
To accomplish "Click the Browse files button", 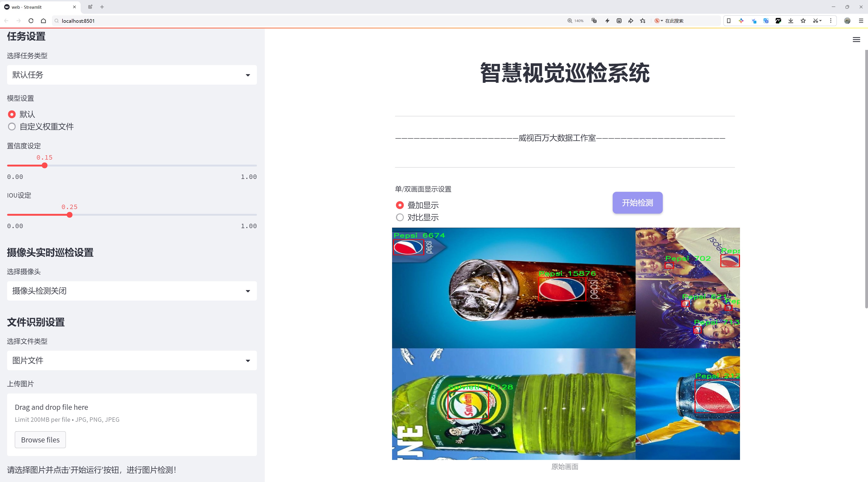I will [x=40, y=440].
